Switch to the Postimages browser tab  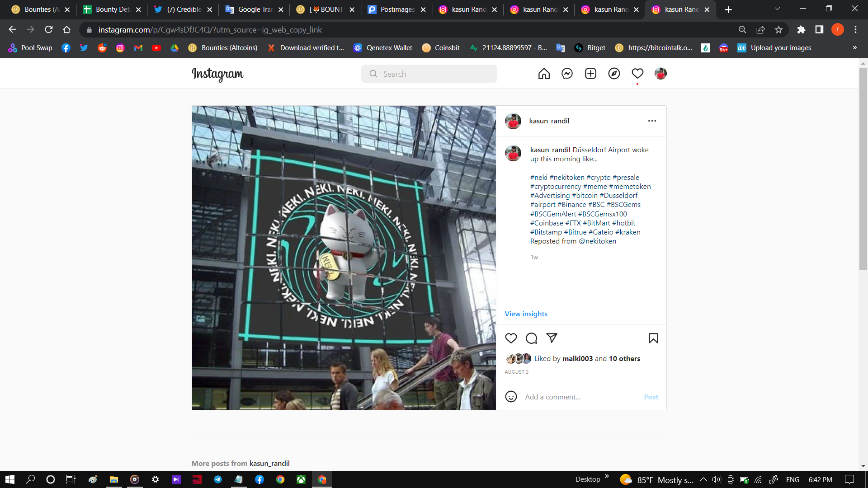click(x=396, y=9)
